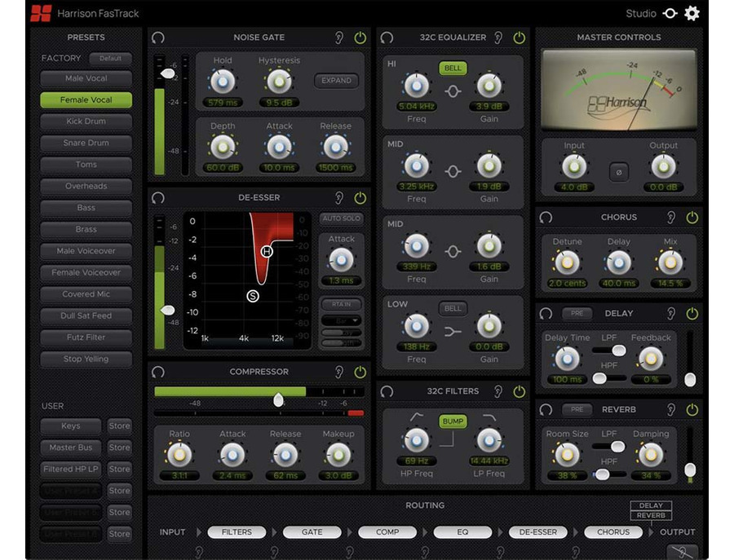Click the Compressor Ratio knob

[x=179, y=455]
